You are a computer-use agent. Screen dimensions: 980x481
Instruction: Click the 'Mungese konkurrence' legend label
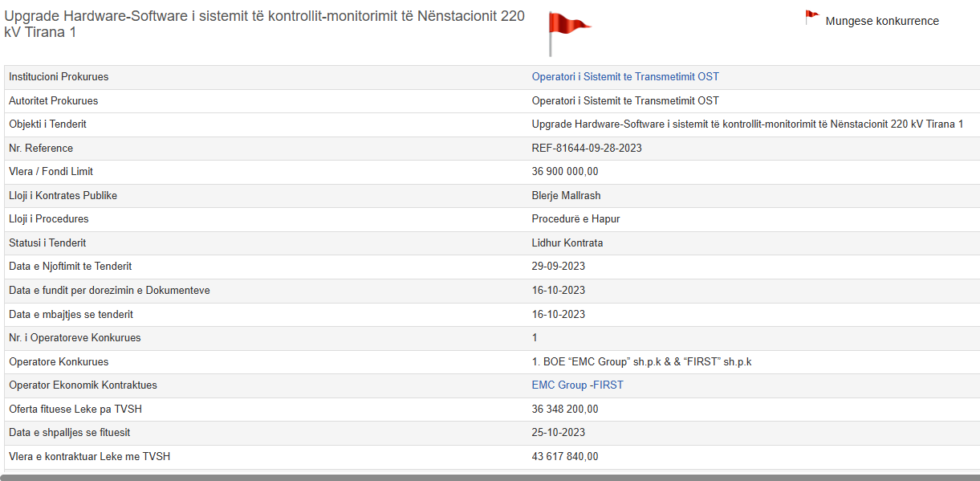[x=881, y=22]
